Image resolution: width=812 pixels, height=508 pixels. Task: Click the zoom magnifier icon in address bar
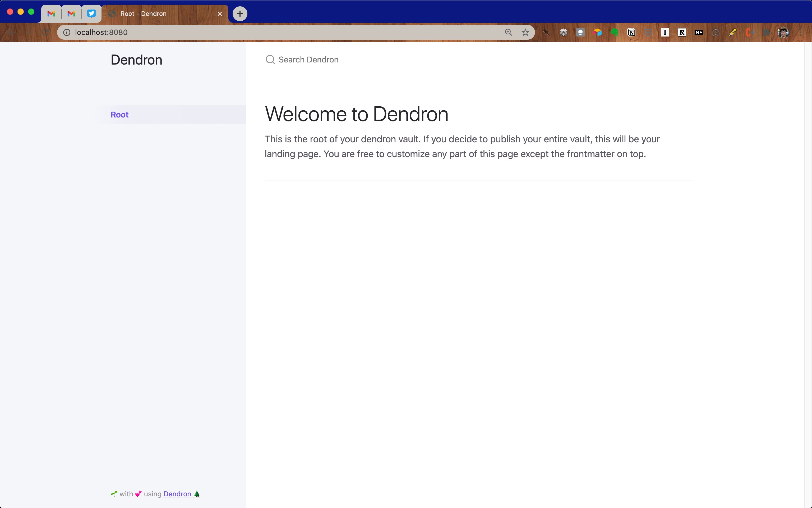click(508, 32)
